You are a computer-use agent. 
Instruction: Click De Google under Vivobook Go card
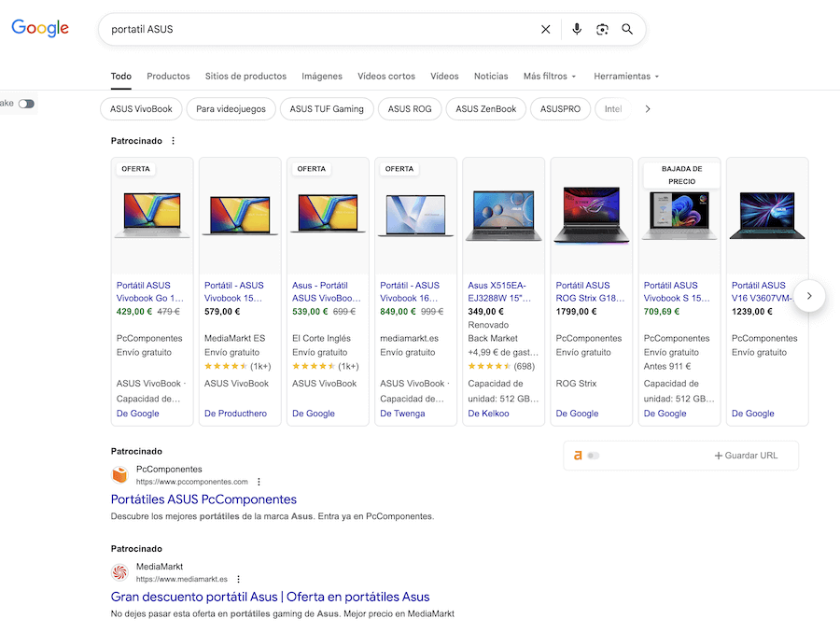point(138,414)
